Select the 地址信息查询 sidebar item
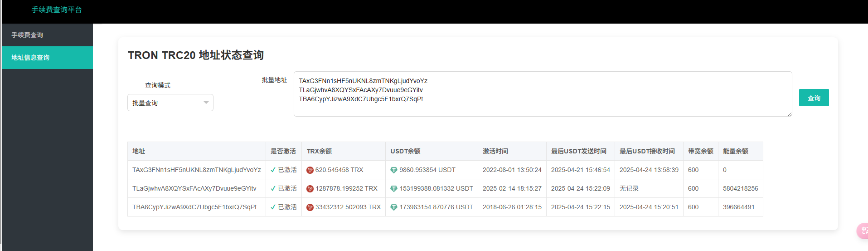 [x=48, y=58]
